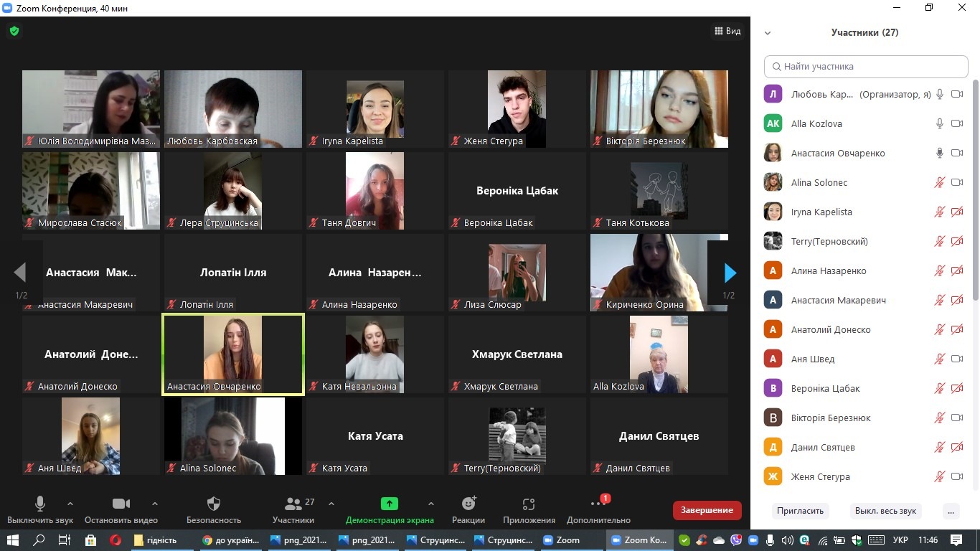980x551 pixels.
Task: Click the Найти участника search field
Action: pos(866,67)
